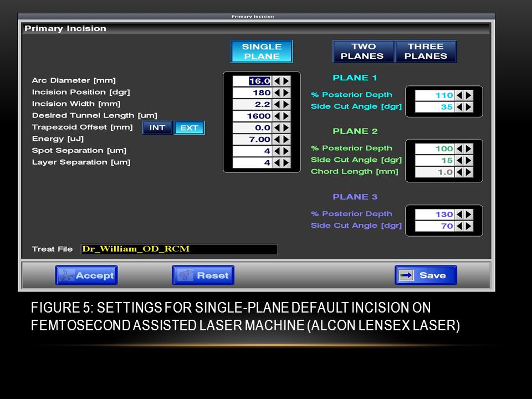
Task: Increase Layer Separation value
Action: (287, 163)
